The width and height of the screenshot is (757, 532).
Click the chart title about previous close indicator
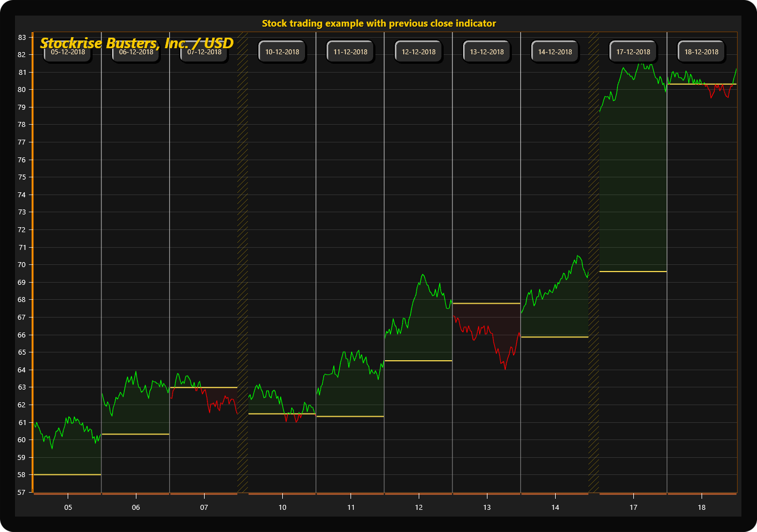(379, 23)
